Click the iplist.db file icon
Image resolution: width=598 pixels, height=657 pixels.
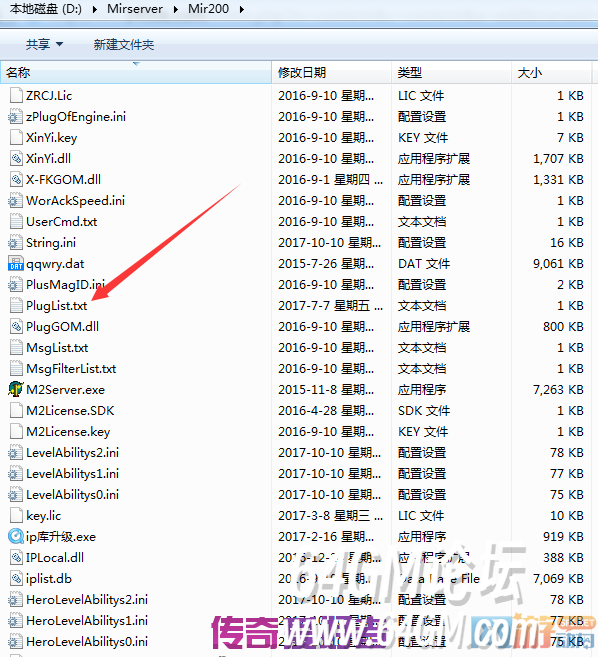pos(16,579)
